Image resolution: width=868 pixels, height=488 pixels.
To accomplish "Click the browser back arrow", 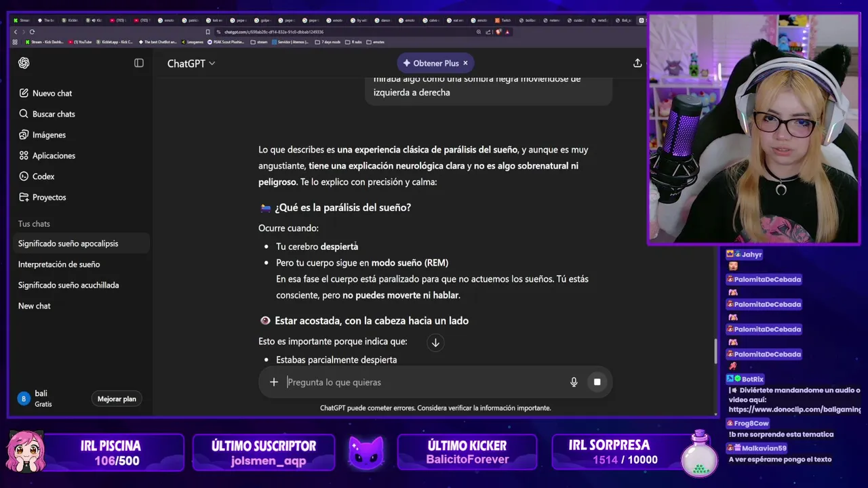I will pyautogui.click(x=16, y=32).
